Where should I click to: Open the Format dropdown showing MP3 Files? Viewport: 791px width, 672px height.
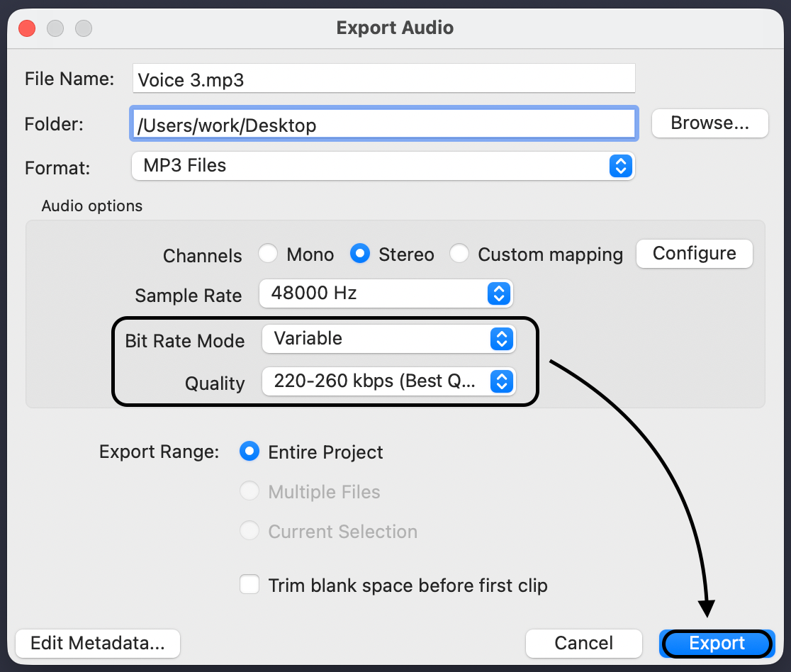click(x=383, y=166)
